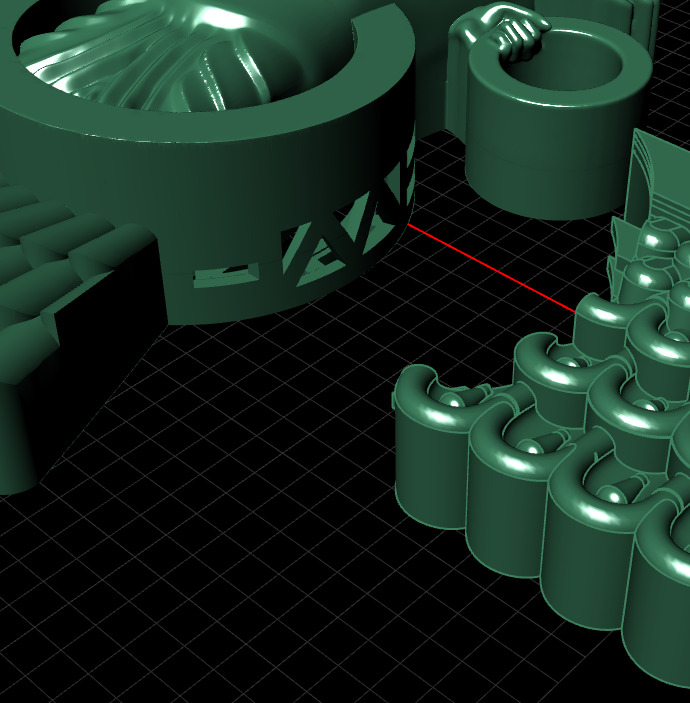Click the red axis line on the grid

[491, 268]
